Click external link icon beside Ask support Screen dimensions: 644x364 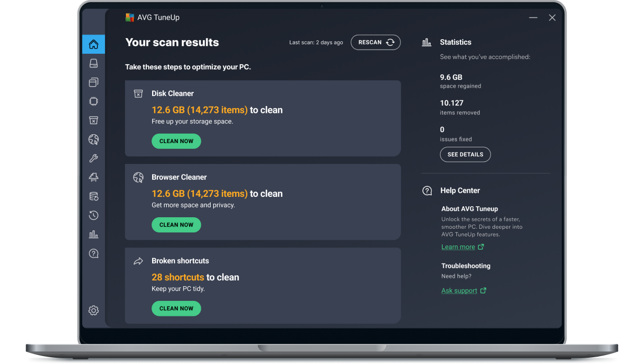click(483, 291)
